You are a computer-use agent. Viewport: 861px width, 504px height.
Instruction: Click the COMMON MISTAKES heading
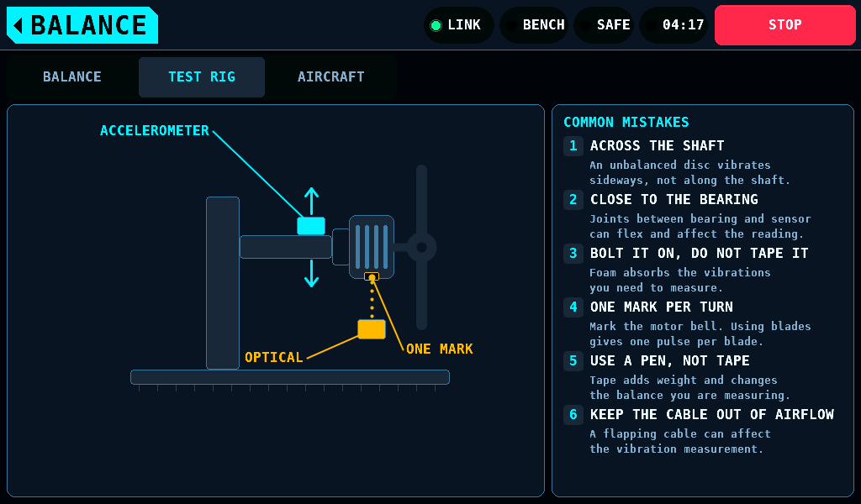click(x=626, y=122)
